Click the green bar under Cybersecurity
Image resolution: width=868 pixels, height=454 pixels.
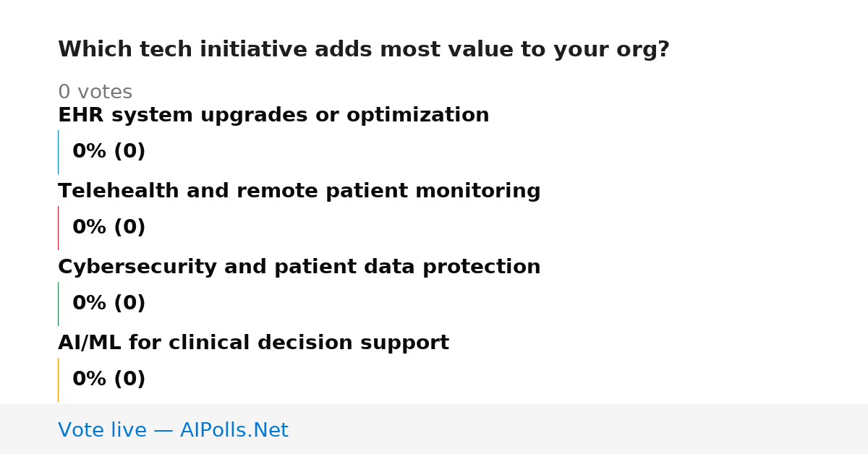58,304
